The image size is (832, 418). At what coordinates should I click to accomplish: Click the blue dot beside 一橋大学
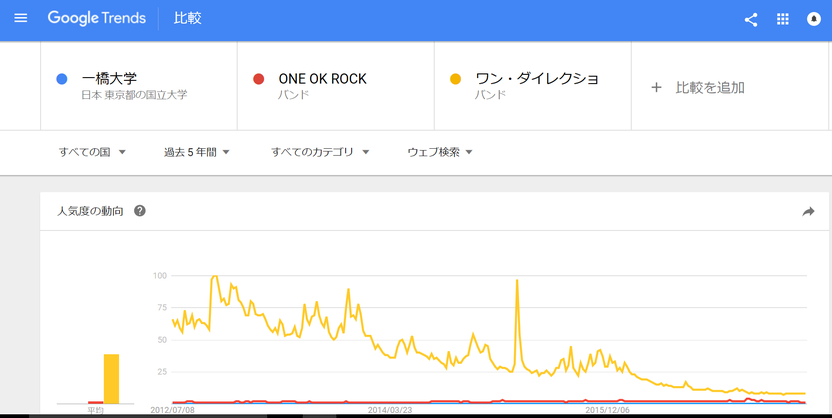pyautogui.click(x=62, y=80)
